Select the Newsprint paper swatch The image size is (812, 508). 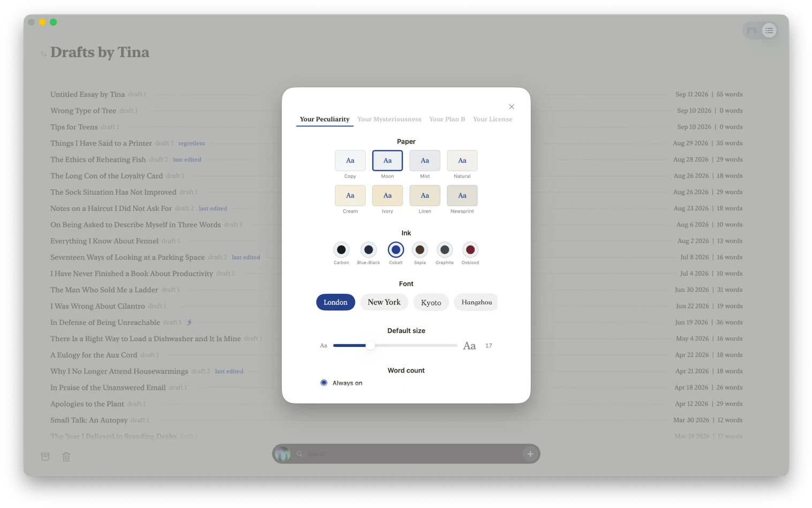point(462,195)
